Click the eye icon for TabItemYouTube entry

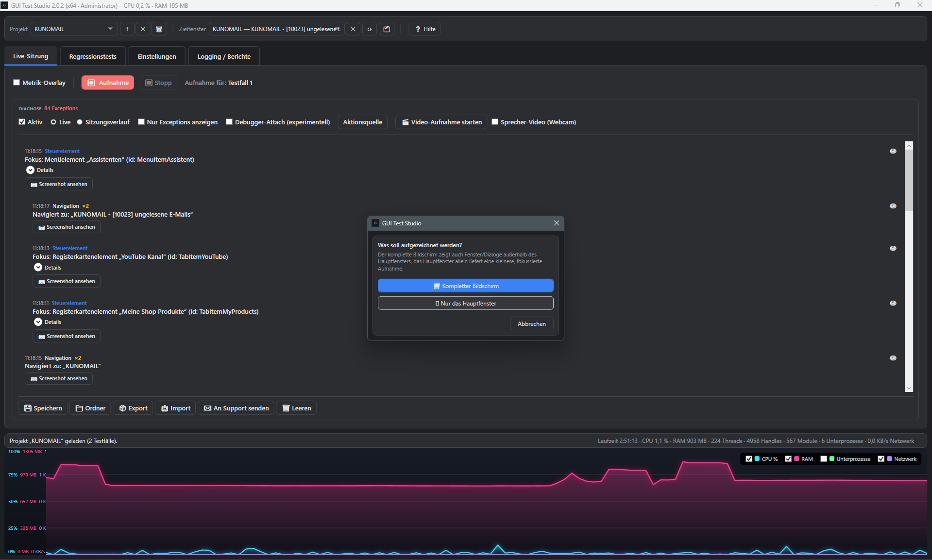893,248
